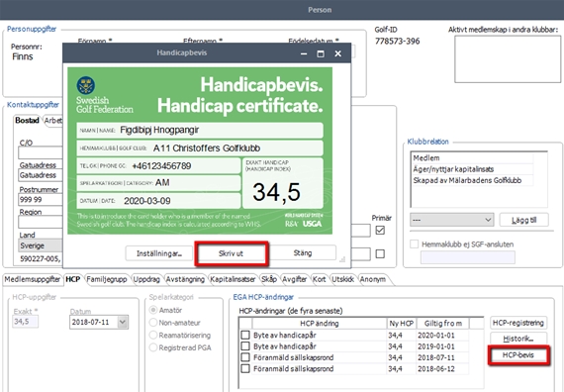
Task: Close the Handicapbevis window with X
Action: tap(337, 53)
